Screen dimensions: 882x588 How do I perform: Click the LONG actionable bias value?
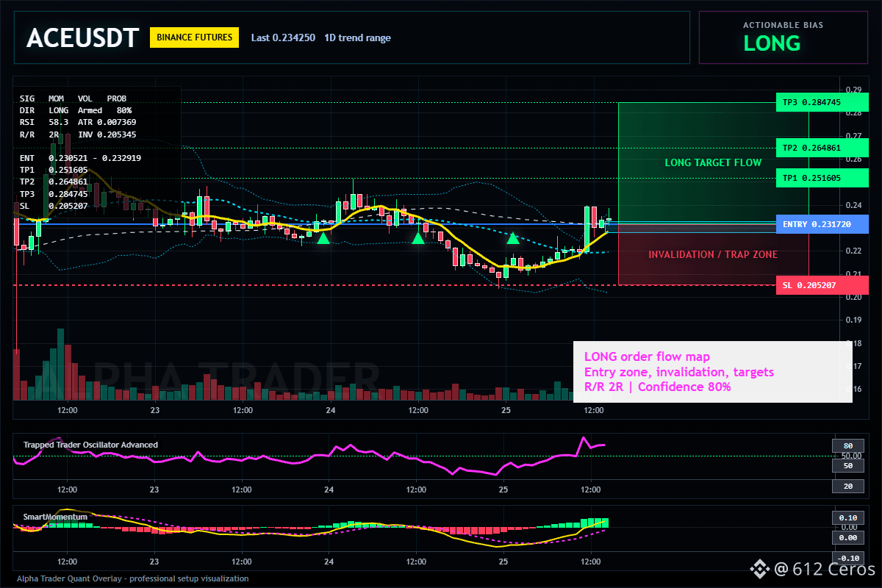coord(772,43)
